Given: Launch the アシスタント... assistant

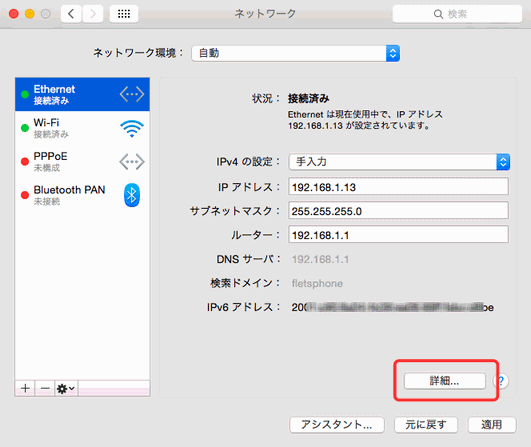Looking at the screenshot, I should pyautogui.click(x=337, y=425).
